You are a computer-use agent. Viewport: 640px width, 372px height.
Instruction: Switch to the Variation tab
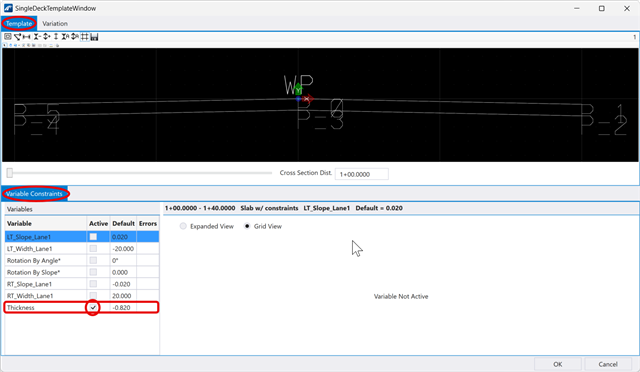(55, 24)
